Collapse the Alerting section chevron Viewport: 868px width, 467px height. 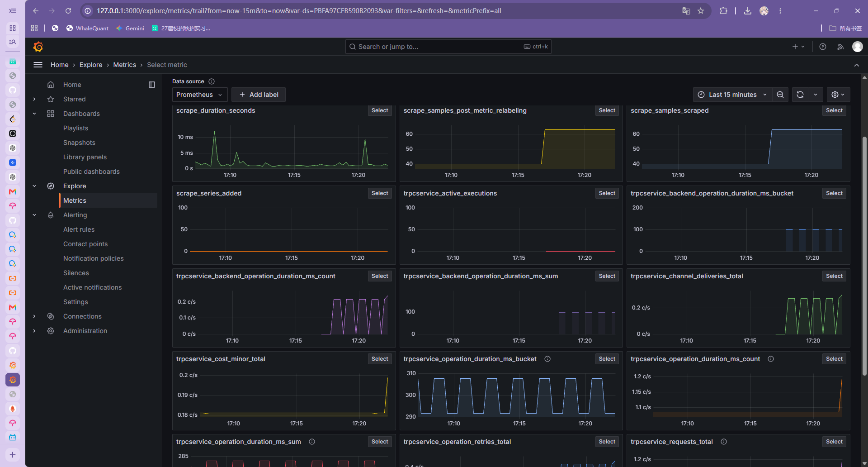pos(34,215)
